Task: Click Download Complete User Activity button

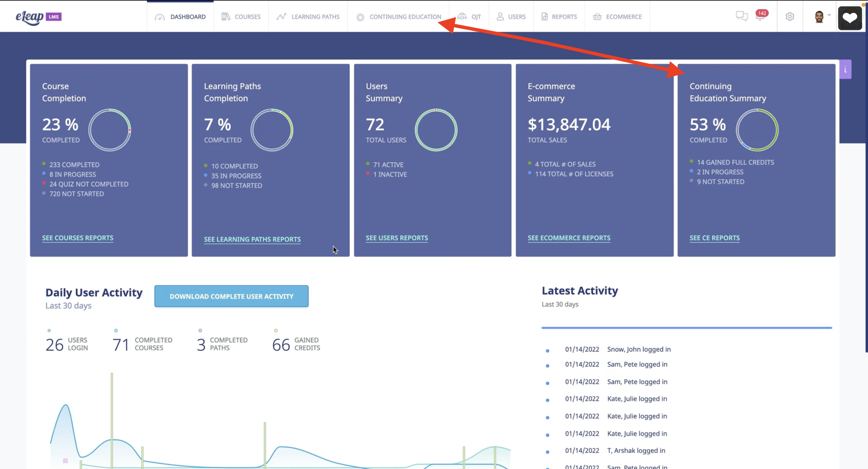Action: coord(231,296)
